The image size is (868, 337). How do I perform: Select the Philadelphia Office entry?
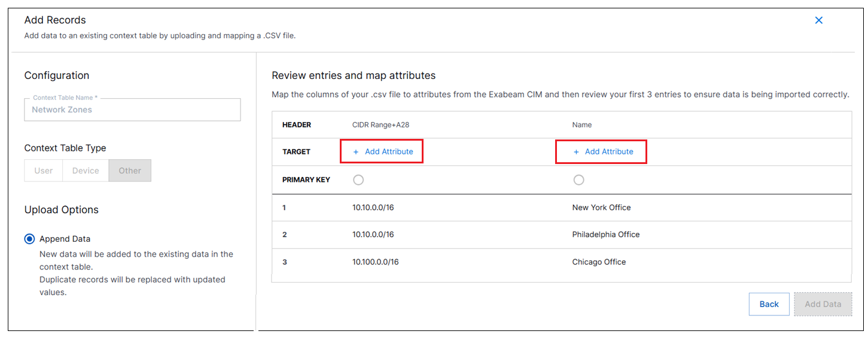tap(605, 235)
